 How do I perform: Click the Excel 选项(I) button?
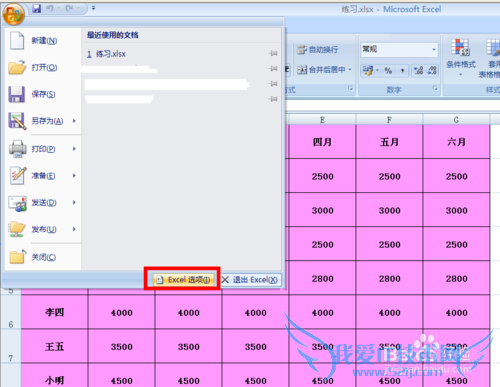pos(183,280)
